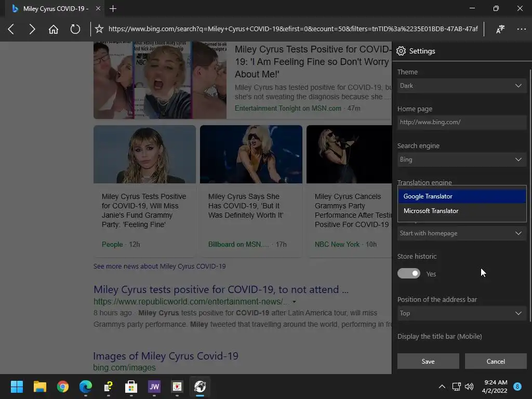Launch Google Chrome from taskbar
This screenshot has height=399, width=532.
tap(63, 387)
